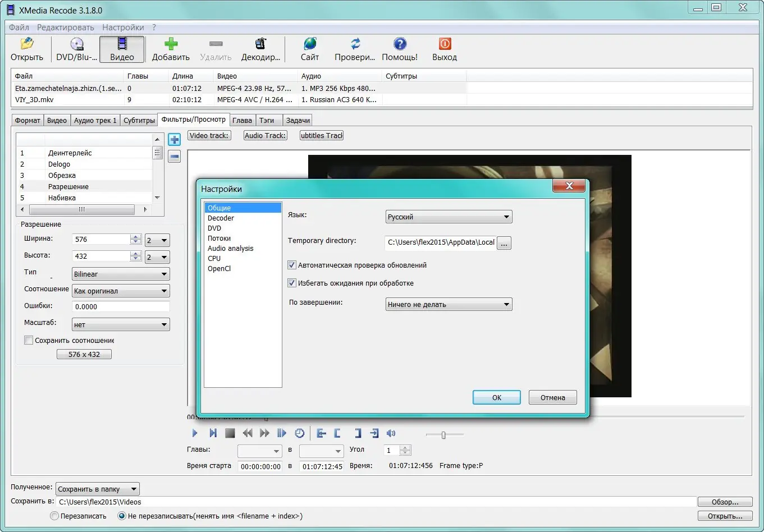The image size is (764, 532).
Task: Open the Ширина divisor dropdown
Action: (157, 240)
